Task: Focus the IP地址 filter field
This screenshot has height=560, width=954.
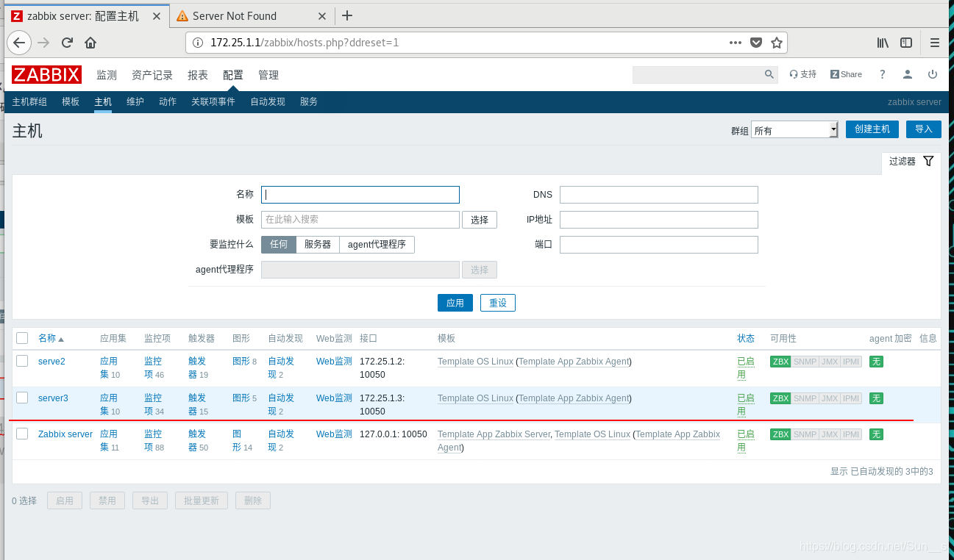Action: pos(659,220)
